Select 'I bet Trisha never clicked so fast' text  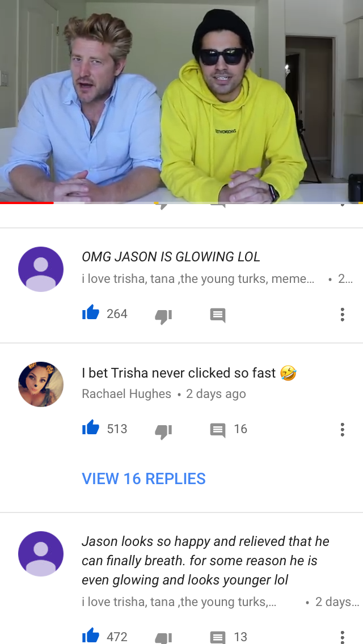(179, 373)
